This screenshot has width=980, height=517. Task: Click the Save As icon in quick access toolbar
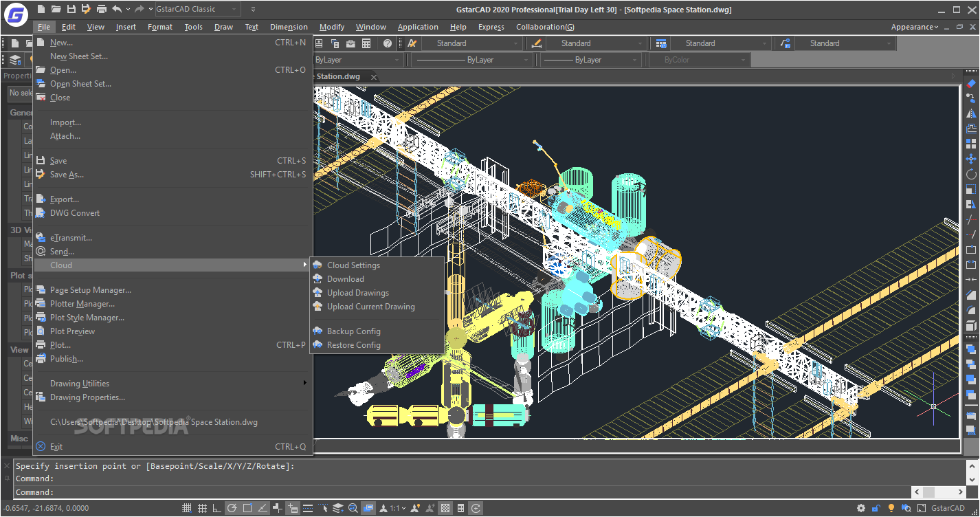pyautogui.click(x=86, y=9)
